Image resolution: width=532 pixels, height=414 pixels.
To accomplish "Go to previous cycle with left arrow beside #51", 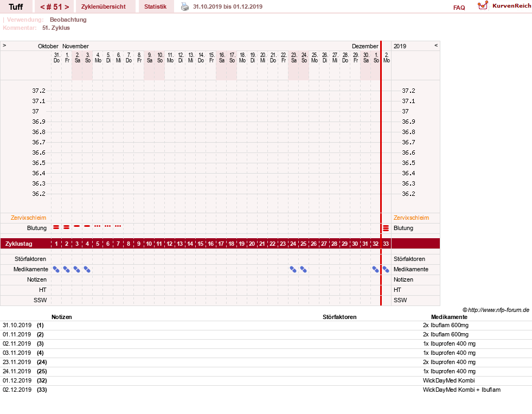I will coord(42,7).
